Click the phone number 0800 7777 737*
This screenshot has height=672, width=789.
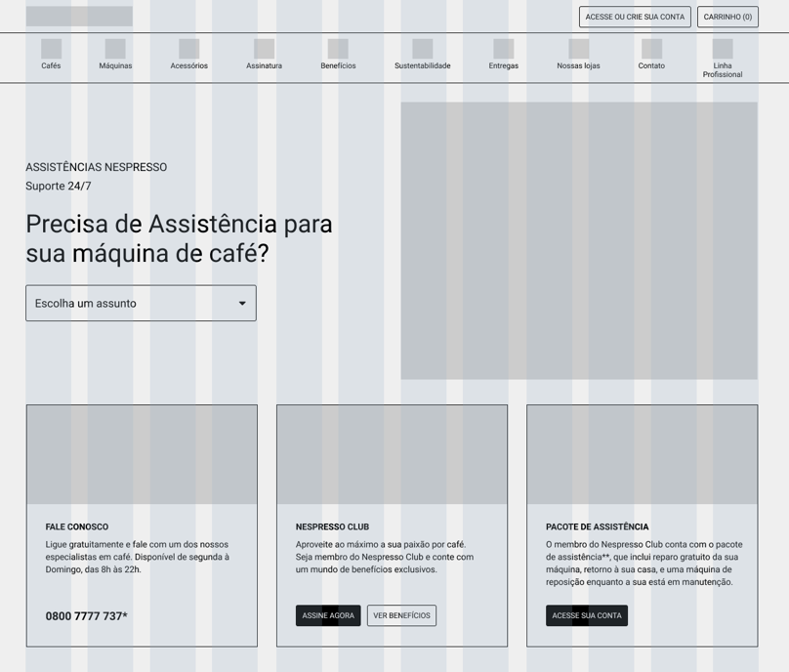click(87, 616)
